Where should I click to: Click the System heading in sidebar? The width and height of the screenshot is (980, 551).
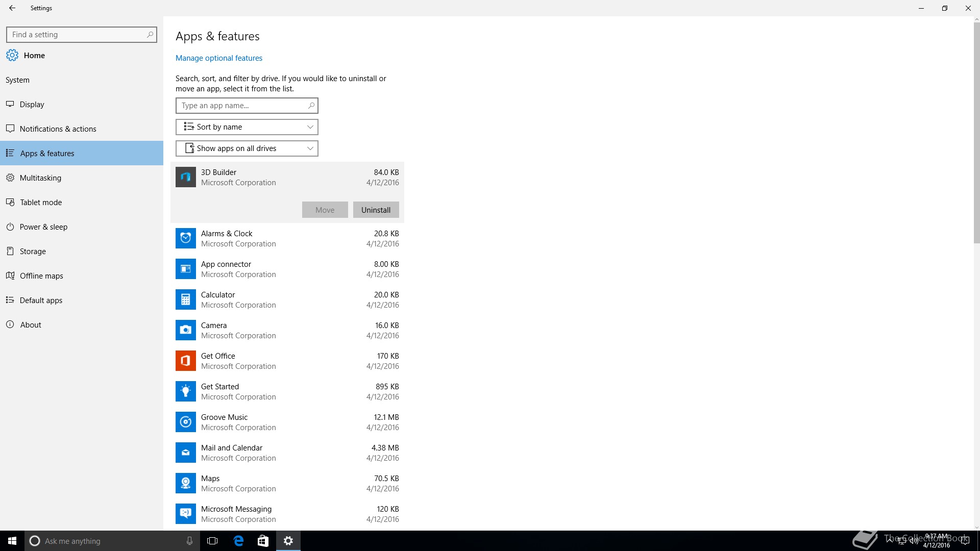coord(17,80)
